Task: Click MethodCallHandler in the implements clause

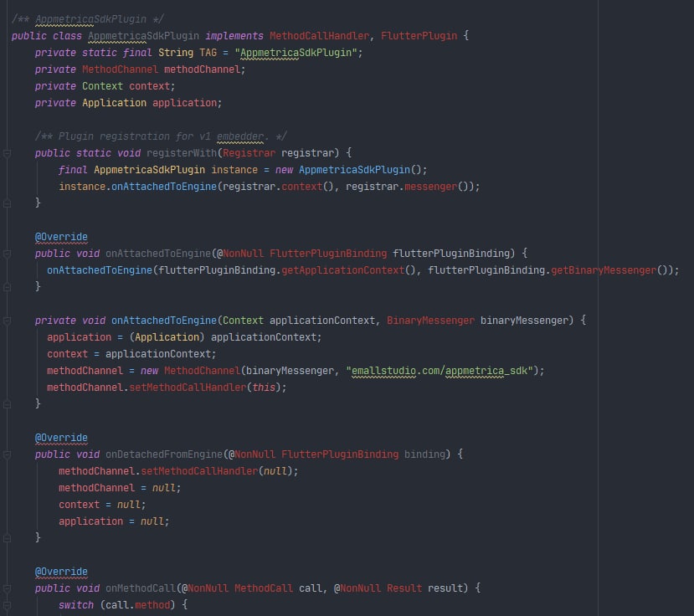Action: (x=320, y=36)
